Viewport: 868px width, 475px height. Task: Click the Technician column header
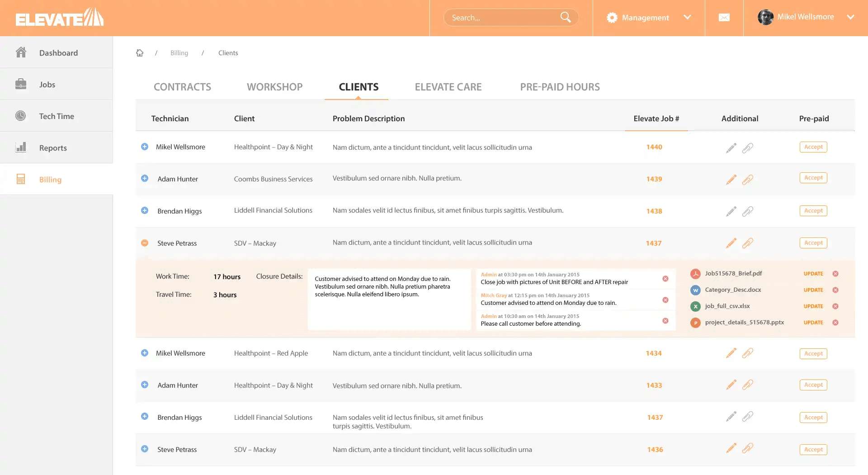pos(170,119)
